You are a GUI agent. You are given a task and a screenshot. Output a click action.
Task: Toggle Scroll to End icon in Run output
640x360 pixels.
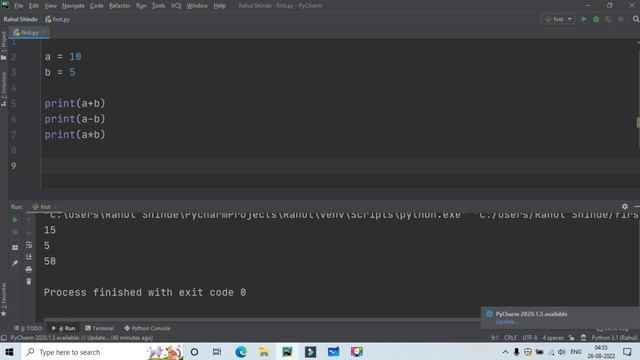click(x=29, y=257)
